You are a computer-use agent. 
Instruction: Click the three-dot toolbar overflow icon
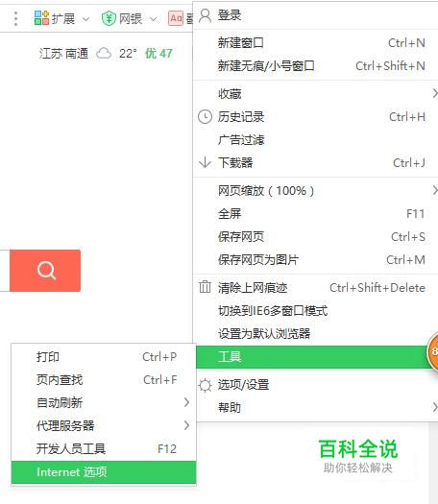tap(15, 18)
